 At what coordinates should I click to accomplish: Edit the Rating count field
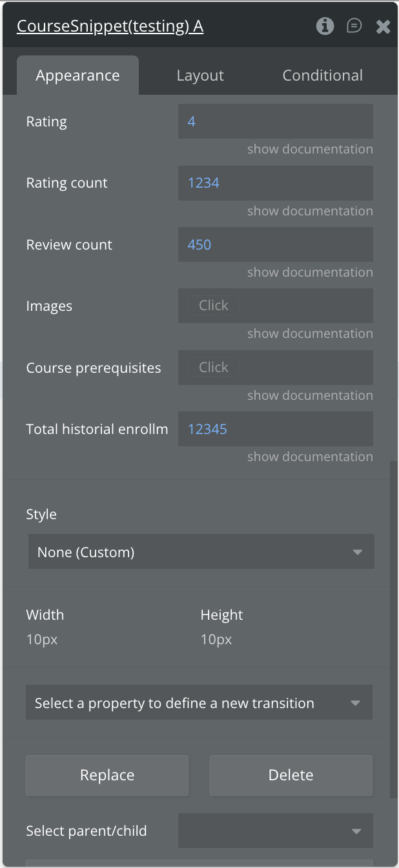pyautogui.click(x=275, y=183)
